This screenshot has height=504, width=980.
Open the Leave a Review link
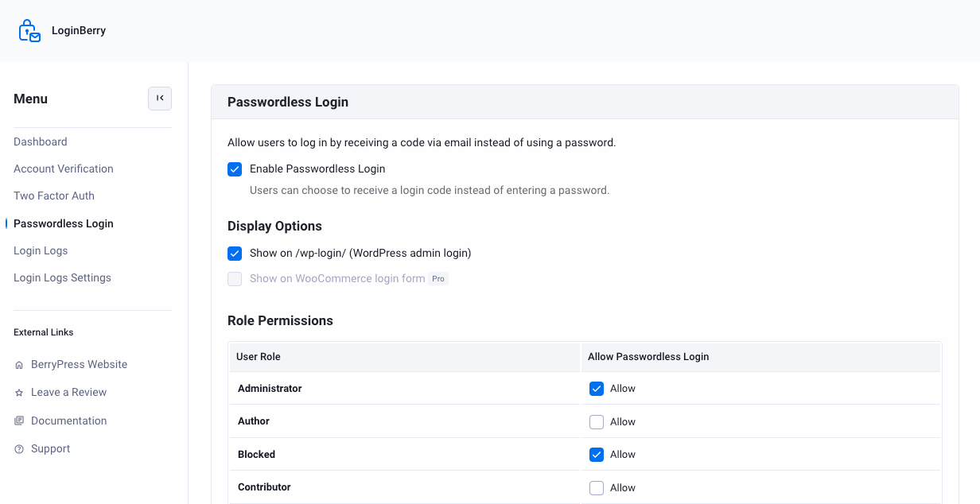[x=69, y=392]
